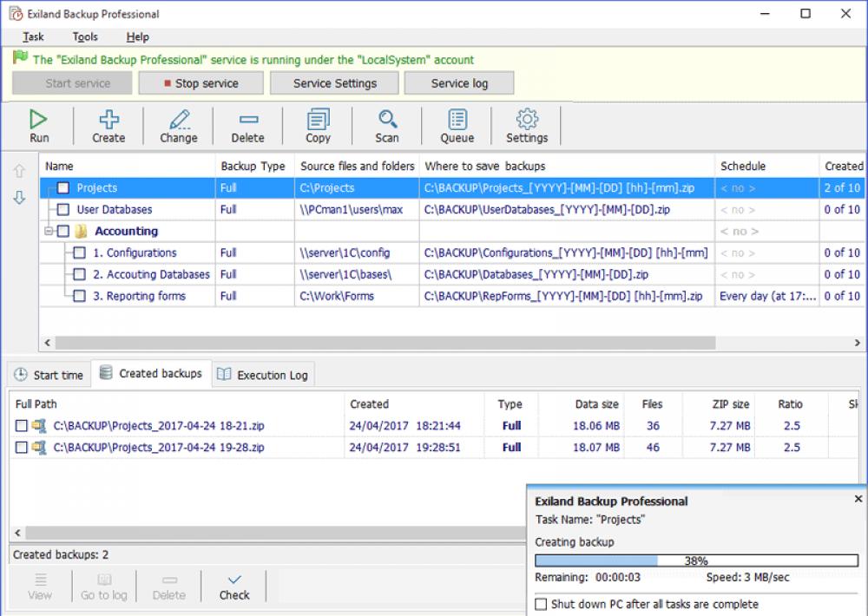This screenshot has width=868, height=616.
Task: Click the Service log button
Action: pyautogui.click(x=459, y=82)
